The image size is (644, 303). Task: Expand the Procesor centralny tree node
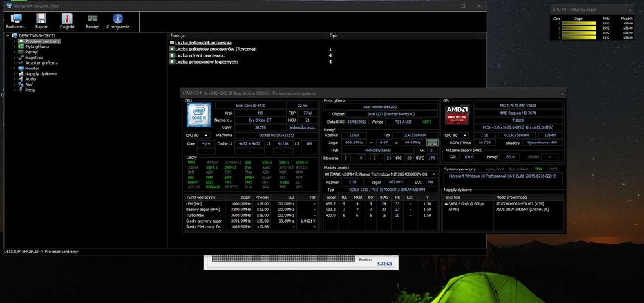(x=14, y=41)
